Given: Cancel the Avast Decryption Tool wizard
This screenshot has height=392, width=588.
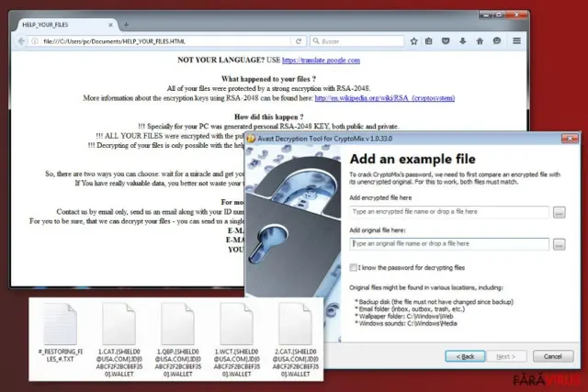Looking at the screenshot, I should pyautogui.click(x=553, y=356).
